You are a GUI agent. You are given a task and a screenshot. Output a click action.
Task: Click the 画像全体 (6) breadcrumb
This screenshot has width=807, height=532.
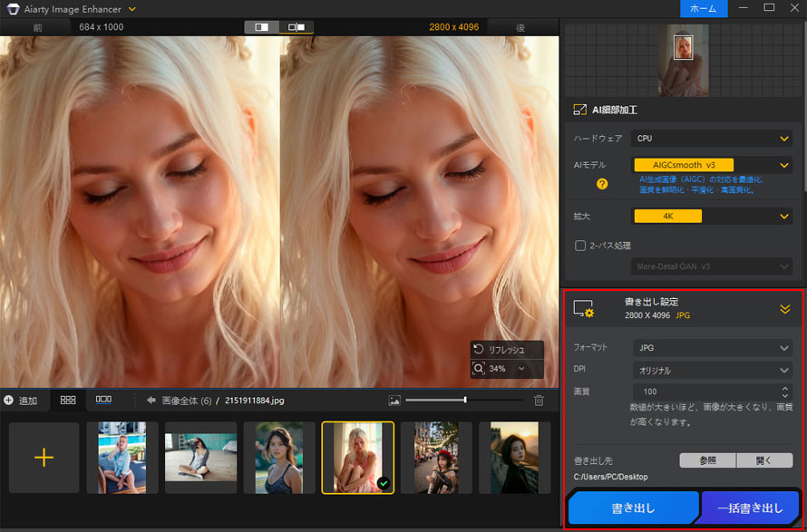186,401
